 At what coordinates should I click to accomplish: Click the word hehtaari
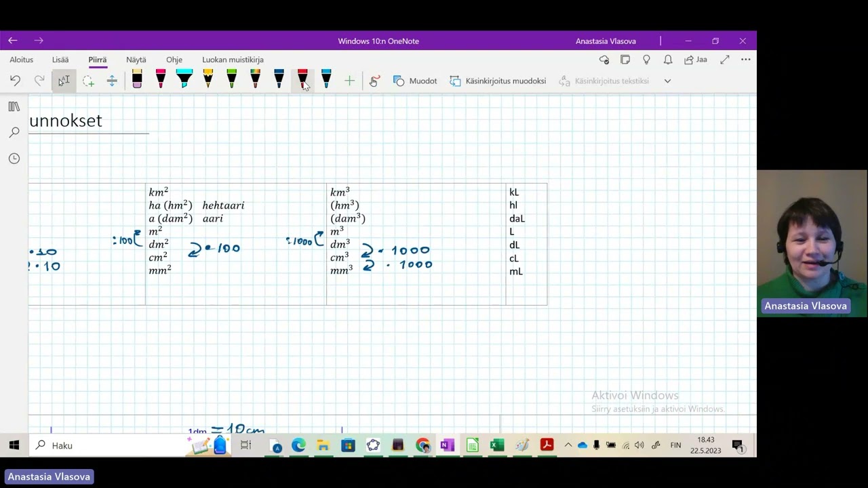point(223,205)
